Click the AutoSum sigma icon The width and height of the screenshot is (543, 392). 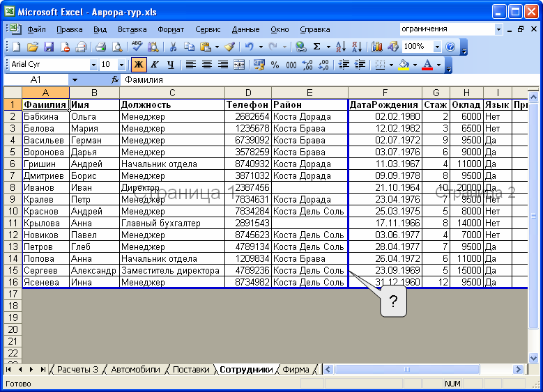tap(316, 47)
